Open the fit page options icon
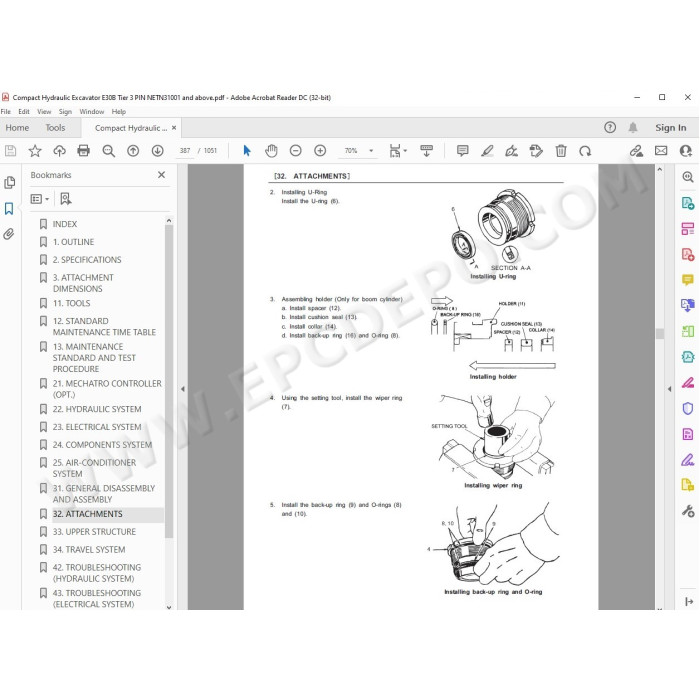This screenshot has height=700, width=700. (x=397, y=151)
